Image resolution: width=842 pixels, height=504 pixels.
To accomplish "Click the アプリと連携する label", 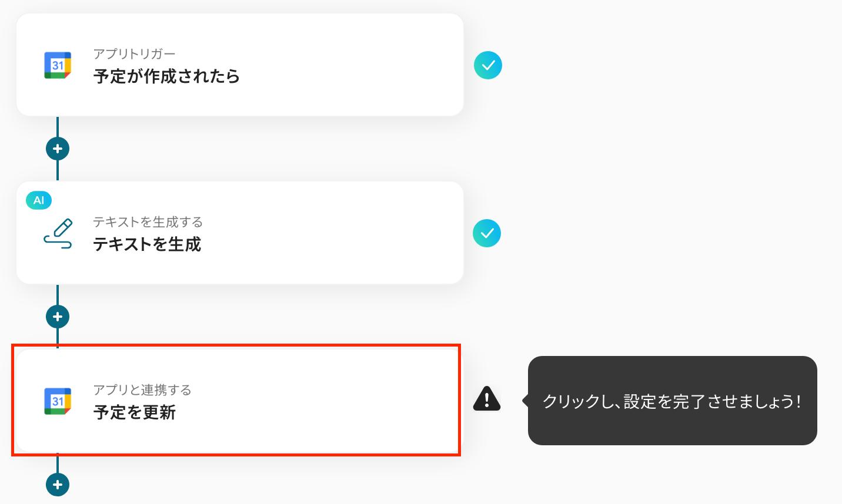I will coord(142,390).
